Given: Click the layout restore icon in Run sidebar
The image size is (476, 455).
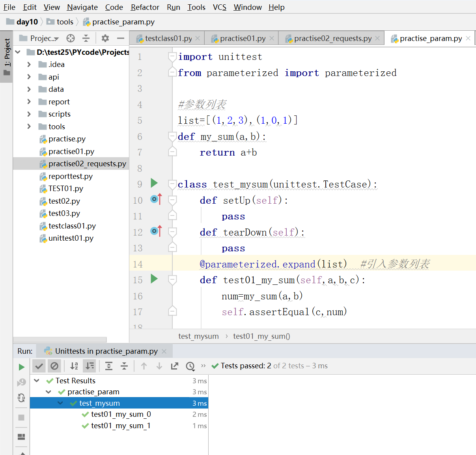Looking at the screenshot, I should click(x=21, y=437).
